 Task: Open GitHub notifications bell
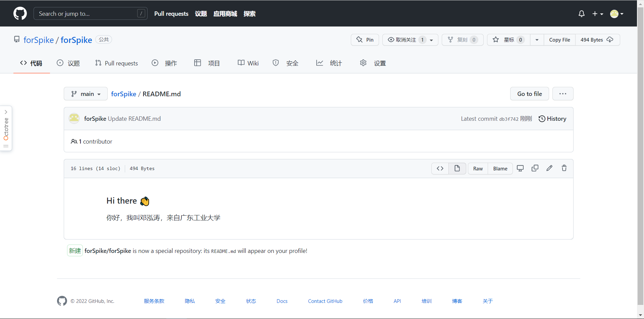coord(581,14)
